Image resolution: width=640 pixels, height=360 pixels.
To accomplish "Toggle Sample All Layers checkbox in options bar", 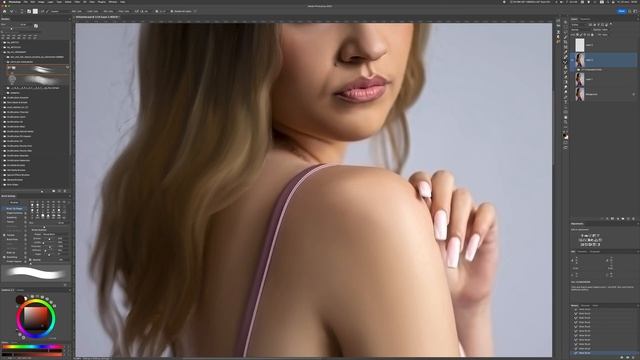I will 172,11.
